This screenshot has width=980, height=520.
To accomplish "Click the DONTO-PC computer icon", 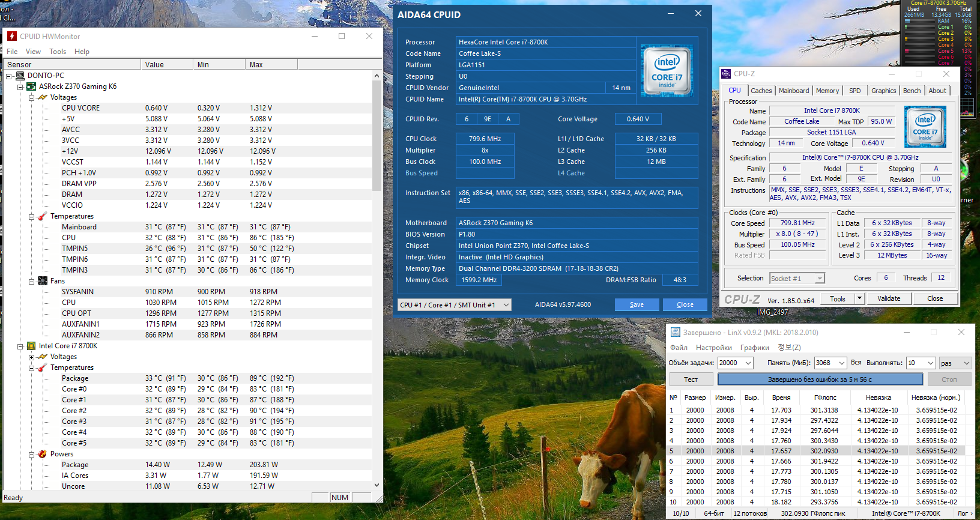I will [20, 76].
